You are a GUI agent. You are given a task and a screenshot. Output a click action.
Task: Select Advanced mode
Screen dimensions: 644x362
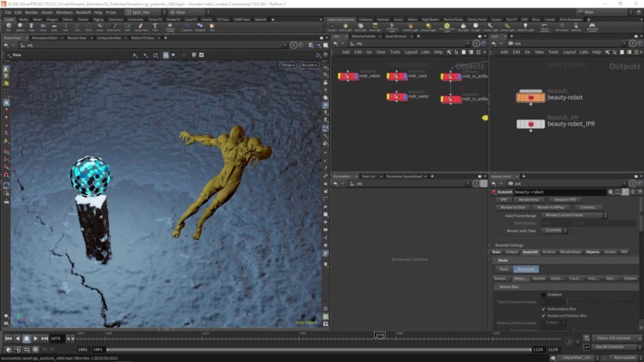pos(526,269)
